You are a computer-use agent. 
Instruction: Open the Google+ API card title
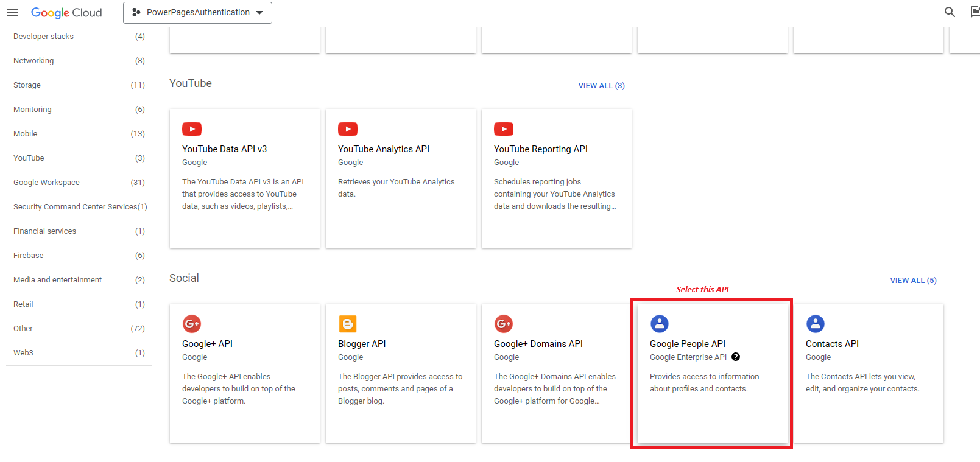(x=207, y=344)
